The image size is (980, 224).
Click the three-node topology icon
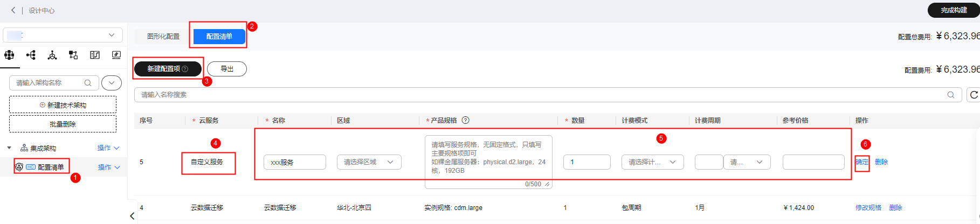(52, 55)
